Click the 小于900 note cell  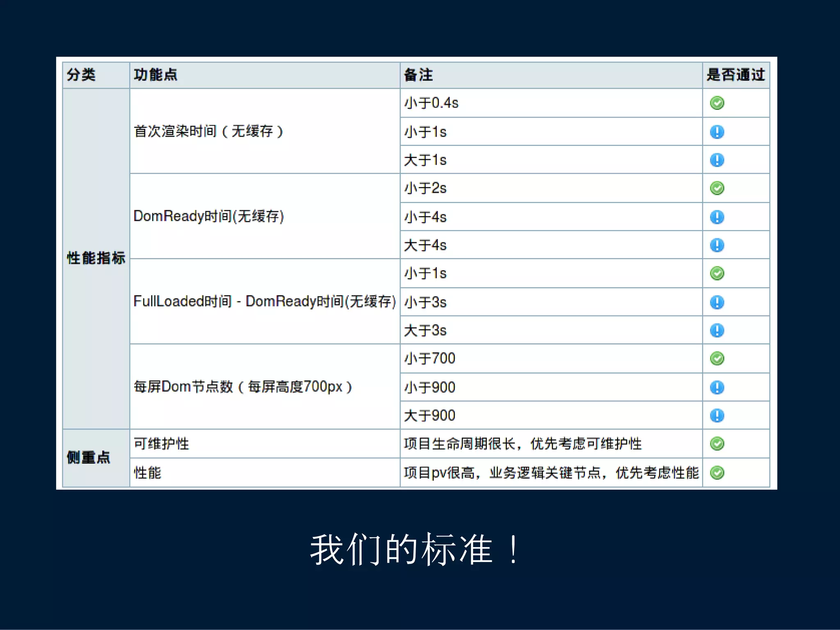(551, 387)
